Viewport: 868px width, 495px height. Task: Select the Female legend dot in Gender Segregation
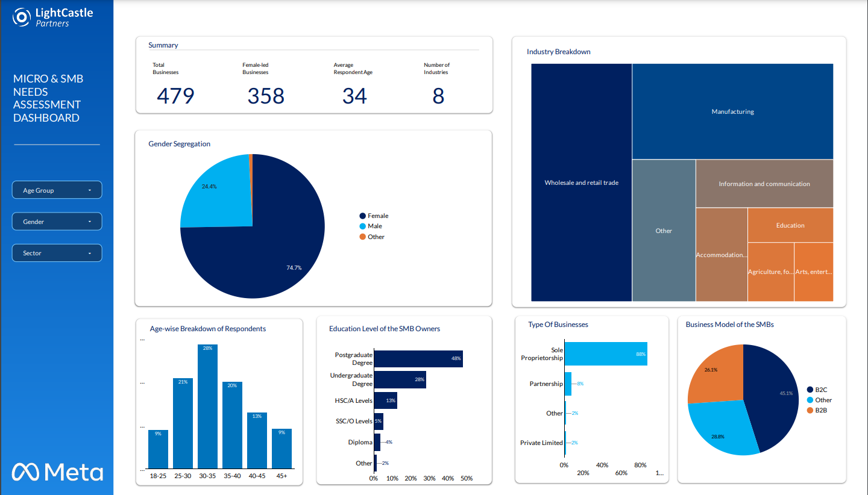[x=363, y=216]
